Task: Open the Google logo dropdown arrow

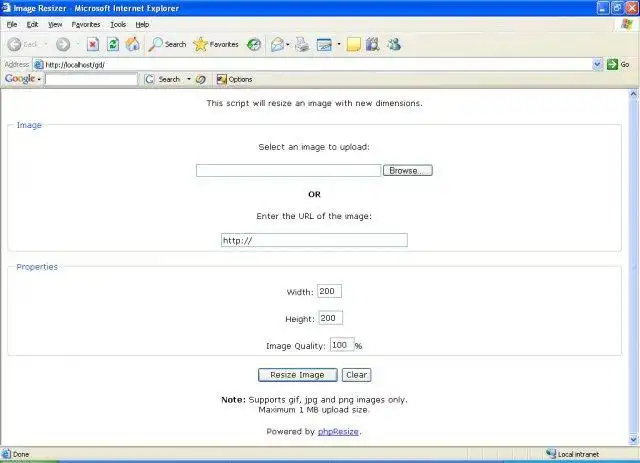Action: click(x=39, y=79)
